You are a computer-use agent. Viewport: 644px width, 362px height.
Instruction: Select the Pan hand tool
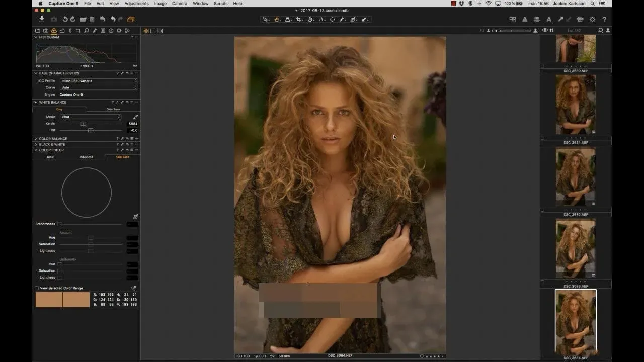[x=277, y=20]
